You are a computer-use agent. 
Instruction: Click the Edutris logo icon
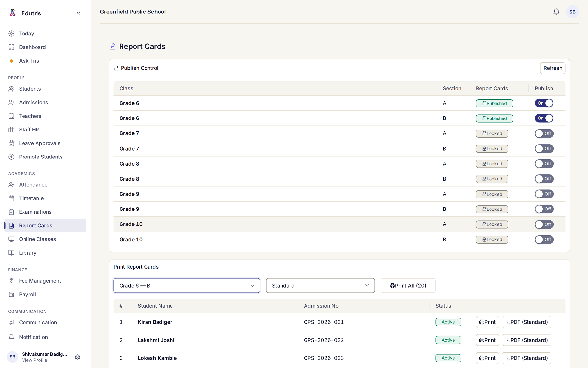click(12, 13)
